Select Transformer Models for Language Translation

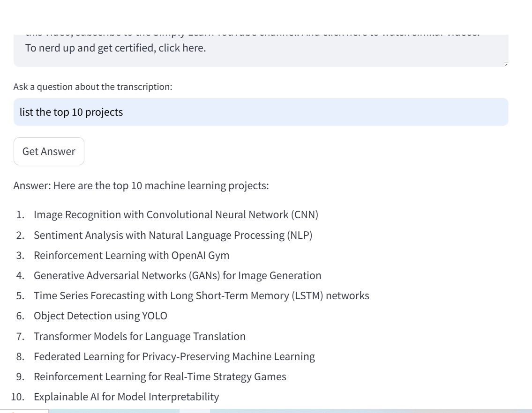point(139,336)
